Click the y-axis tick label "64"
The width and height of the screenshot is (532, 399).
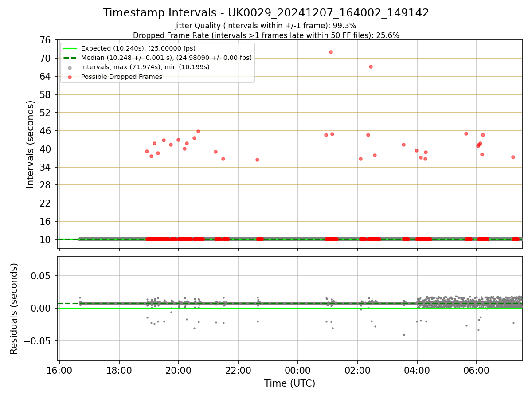[x=46, y=76]
